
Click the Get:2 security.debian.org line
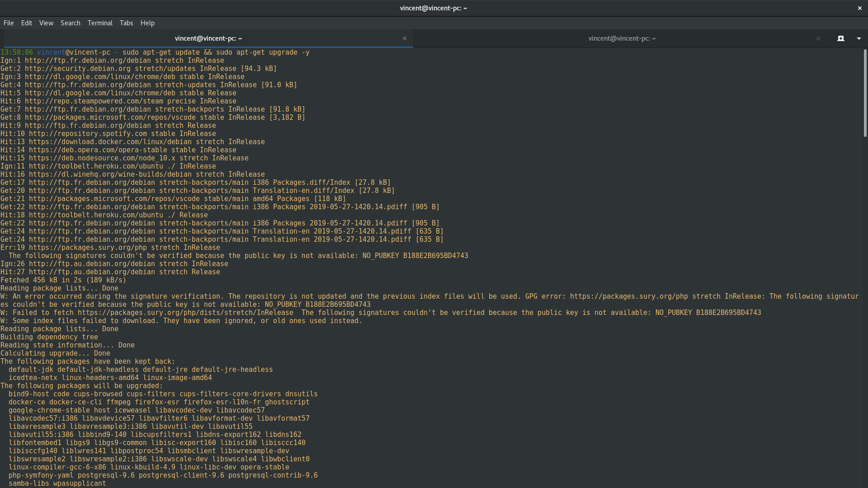coord(139,69)
